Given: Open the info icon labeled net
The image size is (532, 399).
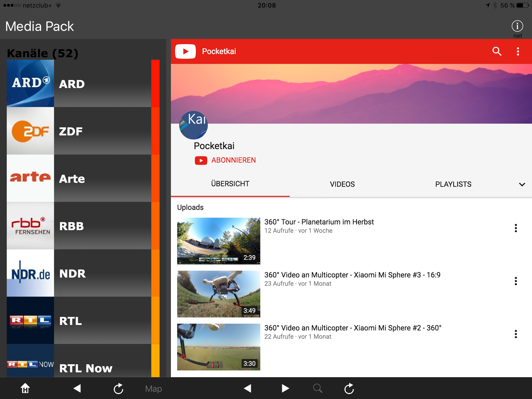Looking at the screenshot, I should click(x=517, y=26).
